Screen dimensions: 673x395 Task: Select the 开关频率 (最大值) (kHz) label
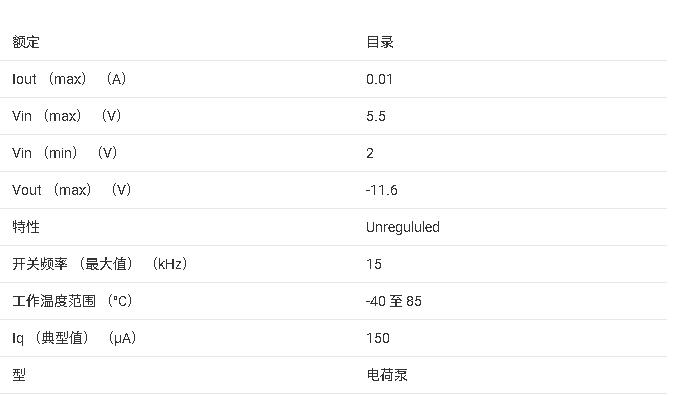[100, 264]
